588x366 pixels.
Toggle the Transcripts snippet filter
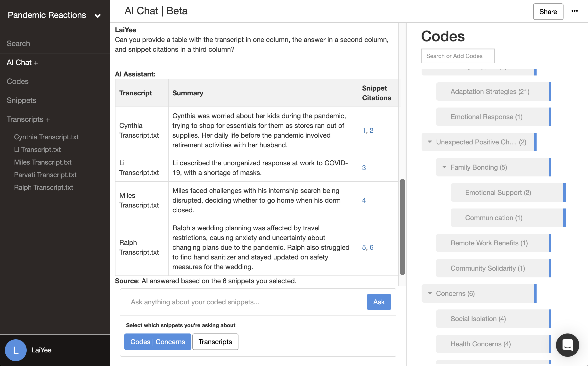pyautogui.click(x=215, y=342)
